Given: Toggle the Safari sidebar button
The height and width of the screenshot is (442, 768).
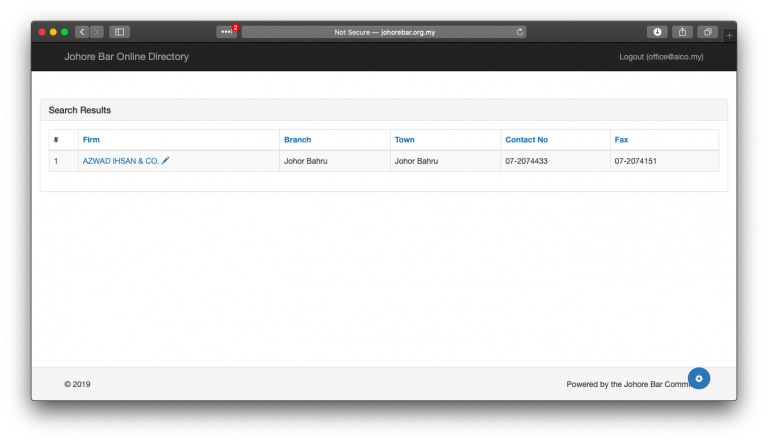Looking at the screenshot, I should (119, 32).
